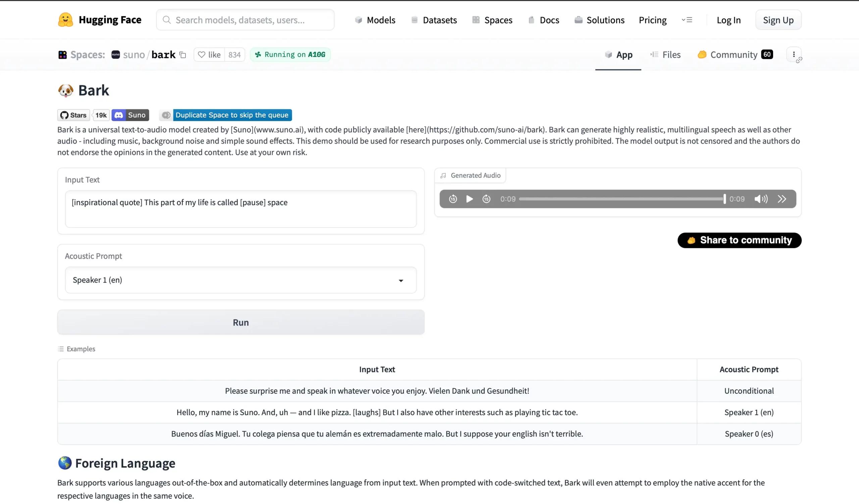Screen dimensions: 859x504
Task: Open the three-dot space options menu
Action: [x=794, y=54]
